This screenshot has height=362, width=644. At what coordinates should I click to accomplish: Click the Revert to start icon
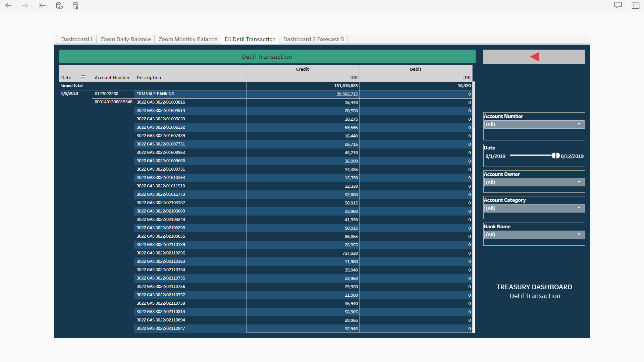click(42, 5)
